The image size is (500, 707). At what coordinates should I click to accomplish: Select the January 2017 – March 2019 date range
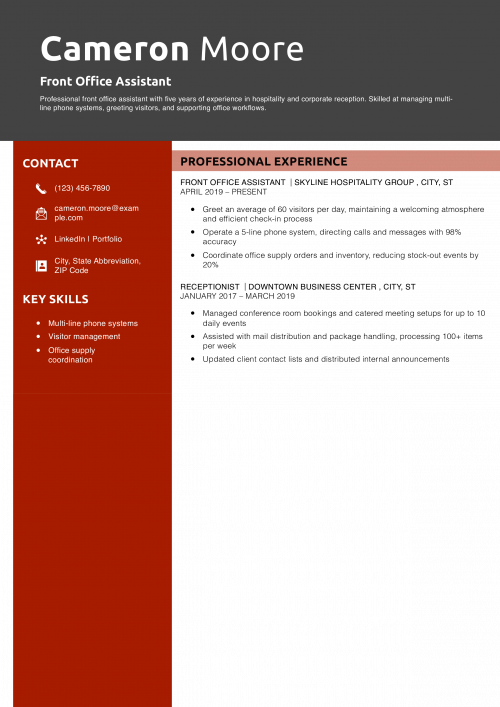pos(237,296)
